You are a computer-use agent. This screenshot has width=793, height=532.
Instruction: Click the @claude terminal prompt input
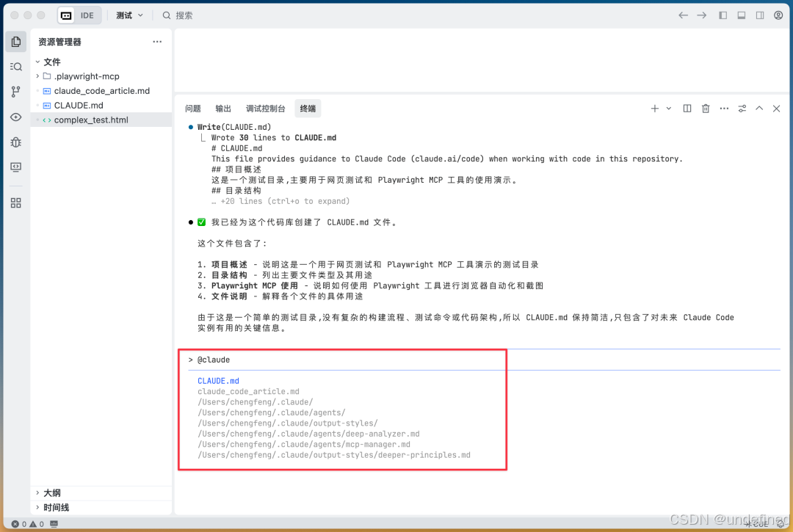484,360
